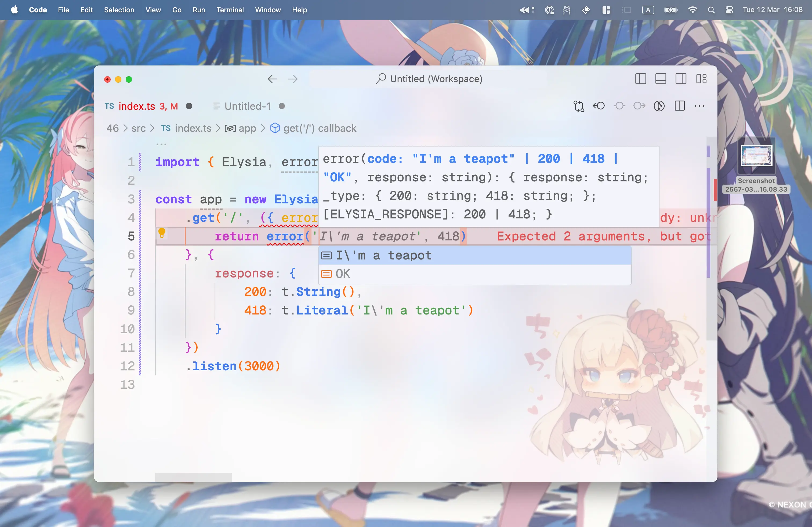Screen dimensions: 812x527
Task: Toggle Wi-Fi from the menu bar icon
Action: point(693,10)
